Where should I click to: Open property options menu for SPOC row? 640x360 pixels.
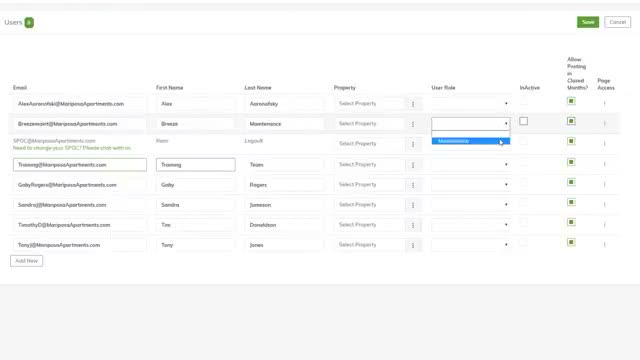click(x=413, y=144)
